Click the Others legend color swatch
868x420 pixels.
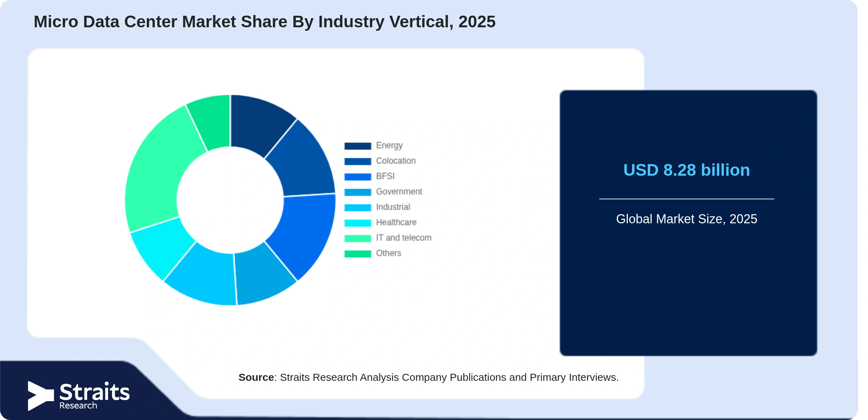(357, 254)
